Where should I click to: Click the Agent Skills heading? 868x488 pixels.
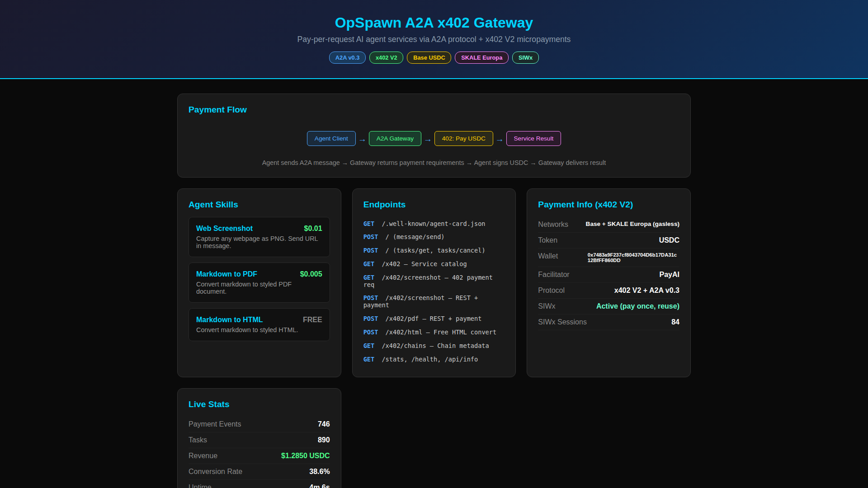213,205
